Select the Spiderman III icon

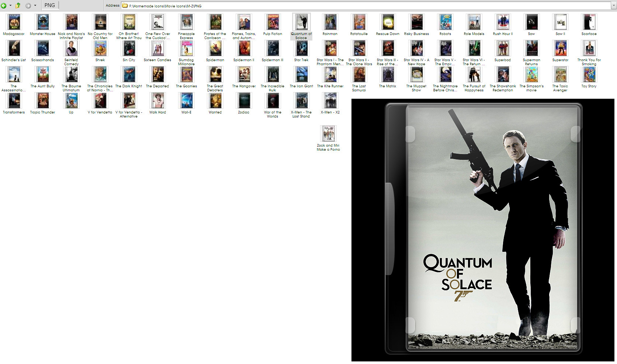pyautogui.click(x=273, y=48)
